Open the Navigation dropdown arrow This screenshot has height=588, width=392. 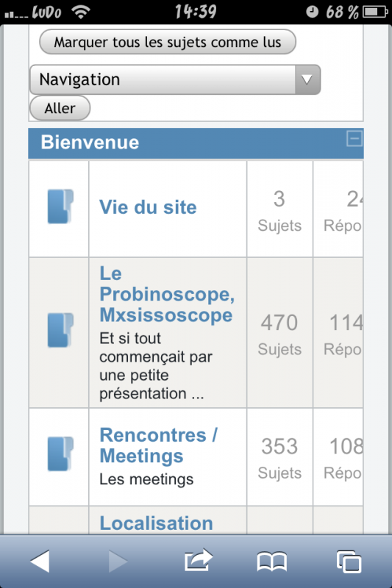(x=307, y=79)
